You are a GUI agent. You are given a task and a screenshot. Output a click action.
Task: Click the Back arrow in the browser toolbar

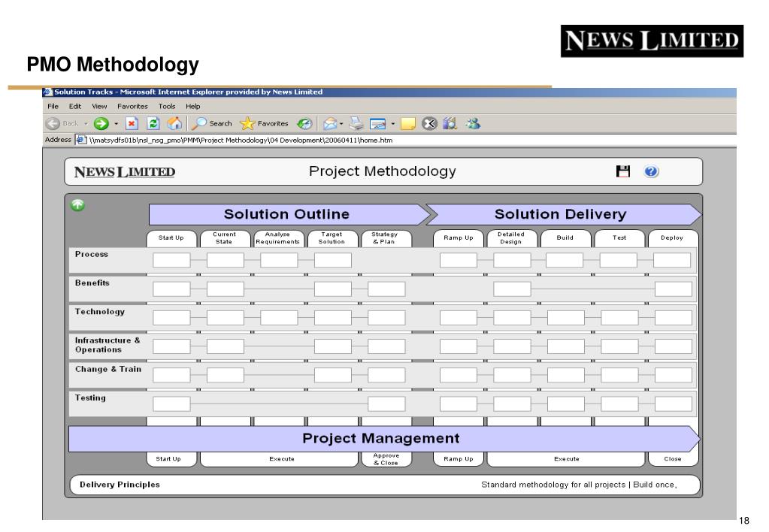pos(53,123)
